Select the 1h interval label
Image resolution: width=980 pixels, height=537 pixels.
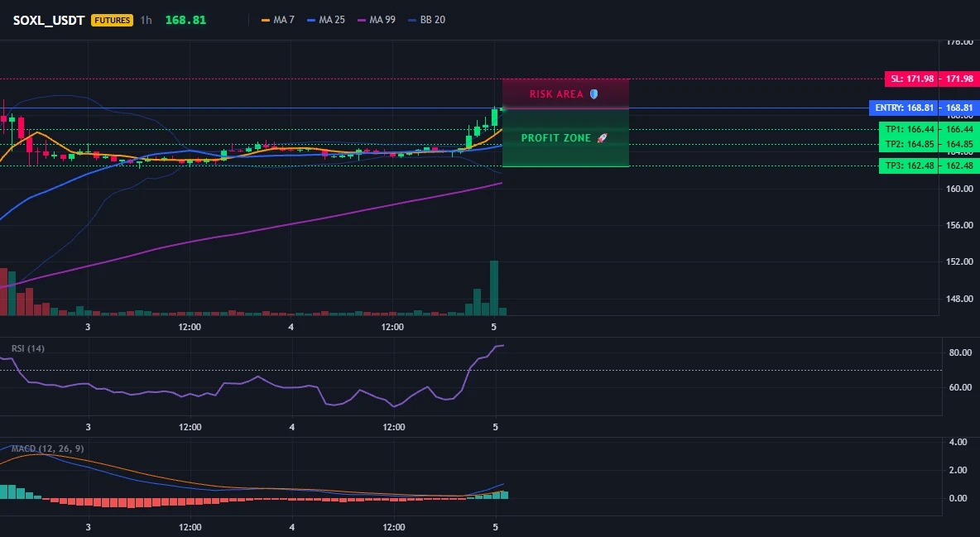point(146,20)
